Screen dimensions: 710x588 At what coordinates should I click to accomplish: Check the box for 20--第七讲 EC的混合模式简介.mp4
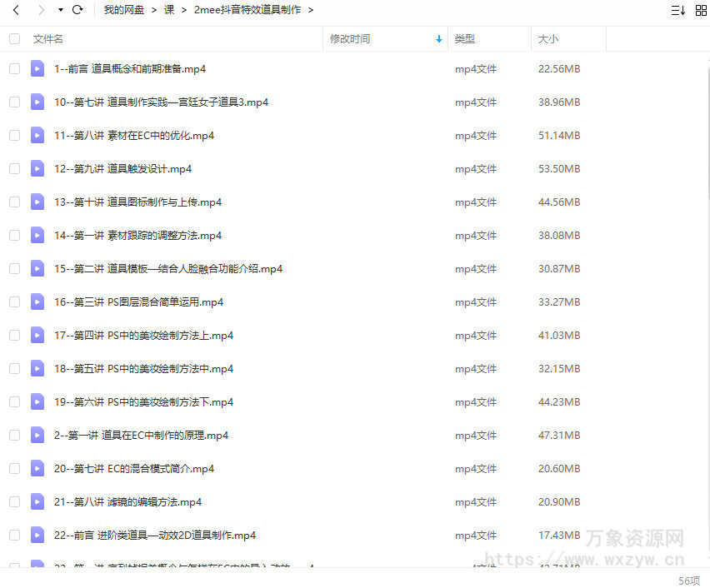point(14,468)
